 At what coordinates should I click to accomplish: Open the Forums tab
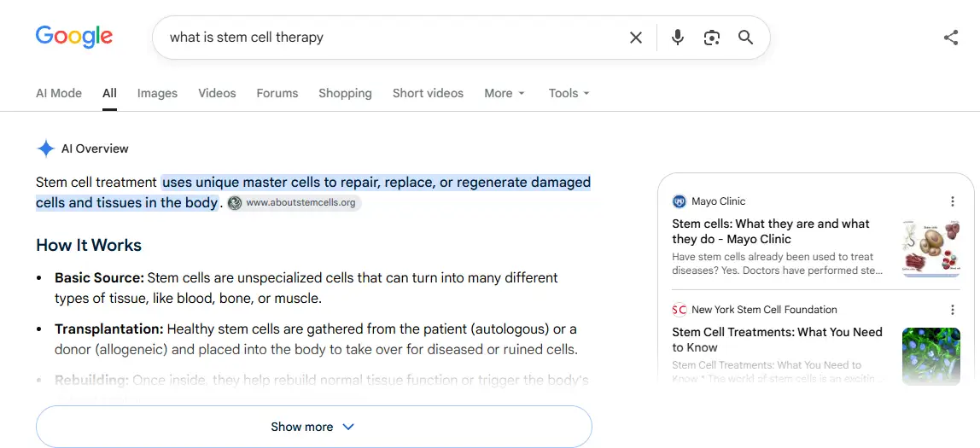click(x=277, y=93)
